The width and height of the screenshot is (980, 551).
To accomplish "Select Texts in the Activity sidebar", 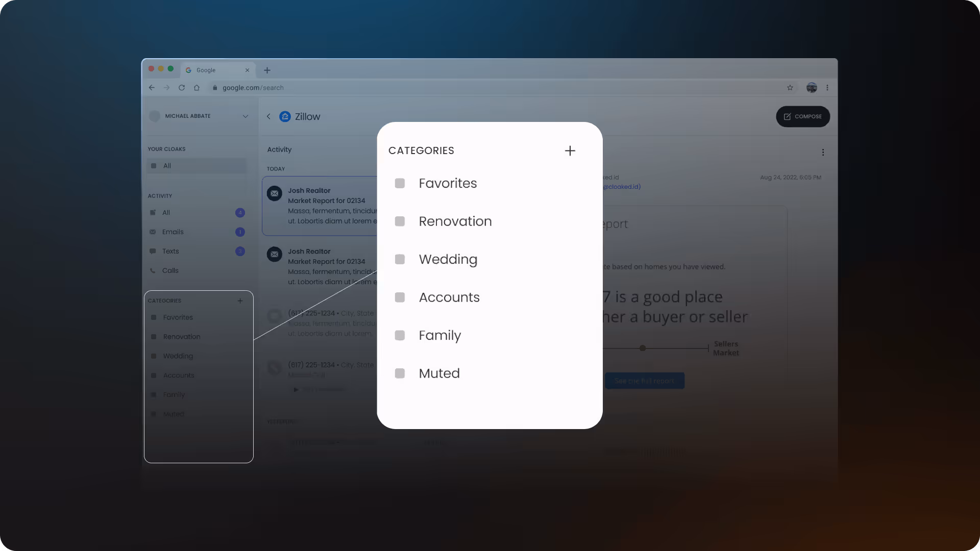I will [170, 251].
